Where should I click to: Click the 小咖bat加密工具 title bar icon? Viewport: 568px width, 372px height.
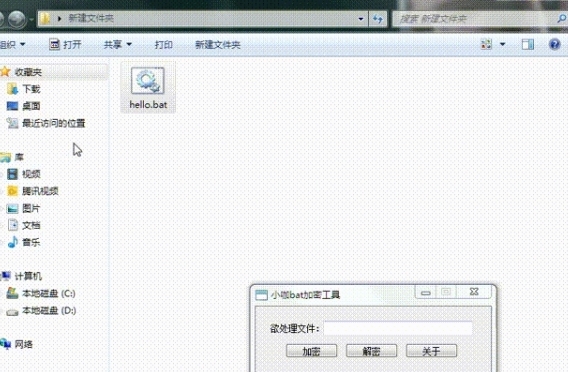[x=261, y=295]
